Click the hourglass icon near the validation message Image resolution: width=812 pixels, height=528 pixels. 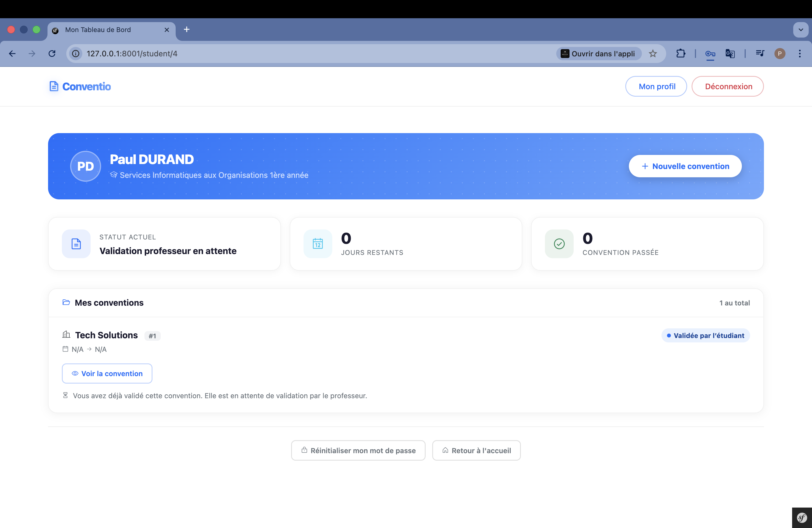(65, 395)
